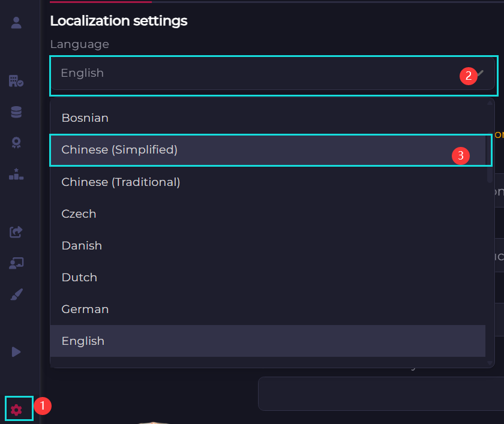Open the presenter screen sidebar icon
This screenshot has width=504, height=424.
[16, 263]
